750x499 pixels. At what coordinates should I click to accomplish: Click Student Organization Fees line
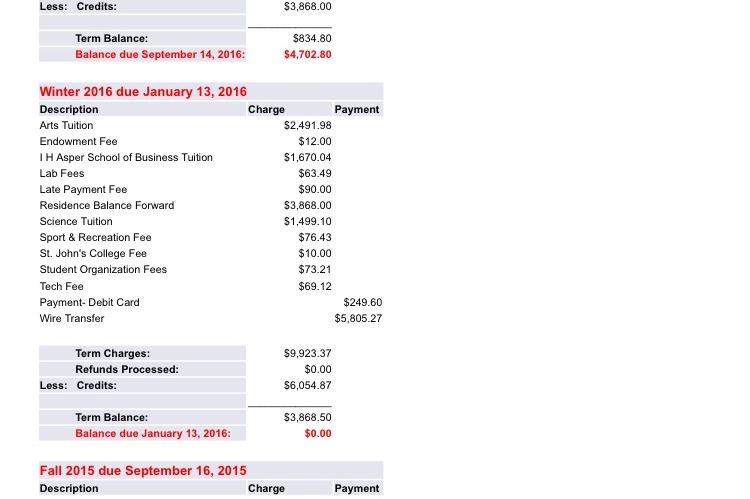[x=103, y=269]
